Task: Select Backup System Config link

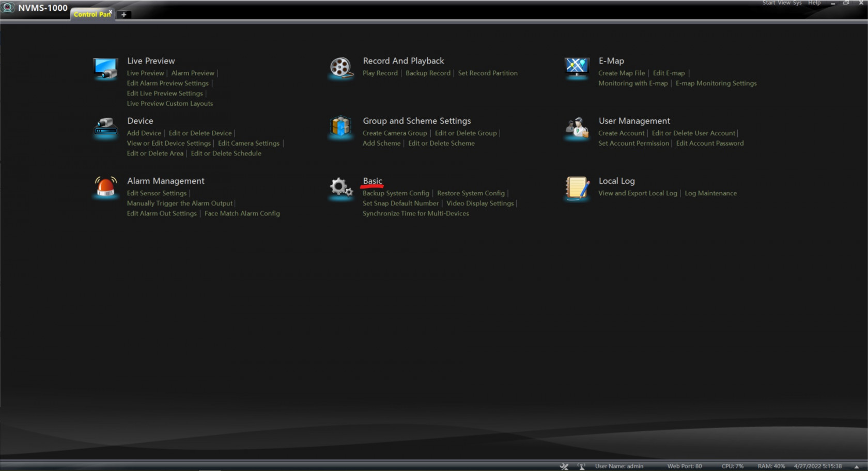Action: coord(396,193)
